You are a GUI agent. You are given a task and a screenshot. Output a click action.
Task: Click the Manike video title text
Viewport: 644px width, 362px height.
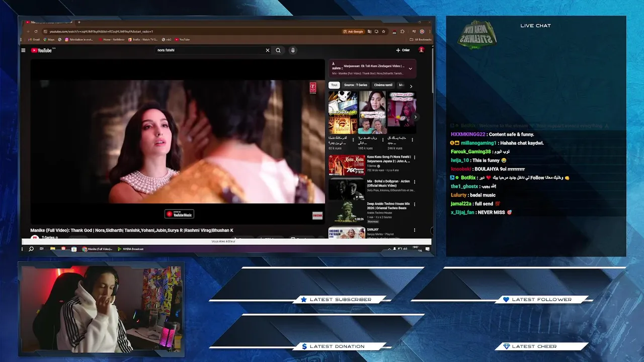[132, 230]
